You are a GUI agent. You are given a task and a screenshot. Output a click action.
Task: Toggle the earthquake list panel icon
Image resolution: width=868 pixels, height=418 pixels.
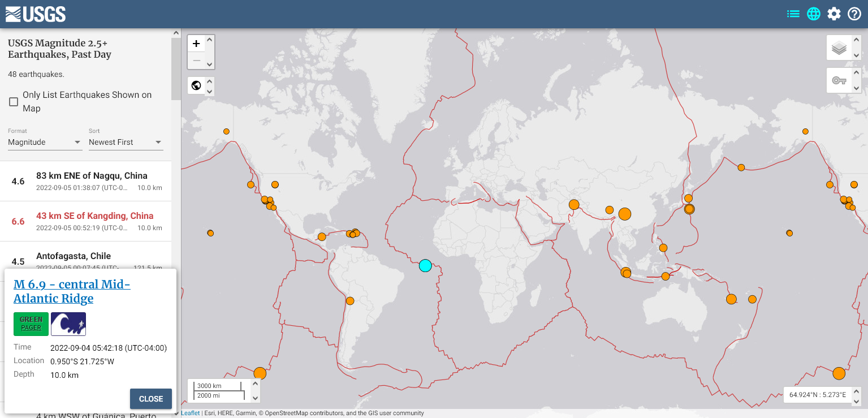click(x=793, y=14)
